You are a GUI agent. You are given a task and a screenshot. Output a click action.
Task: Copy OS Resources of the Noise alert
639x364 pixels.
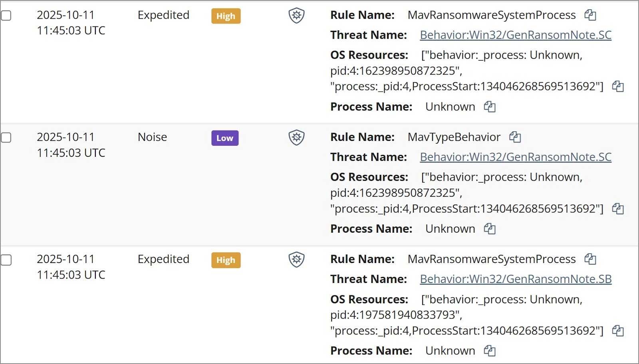click(617, 208)
